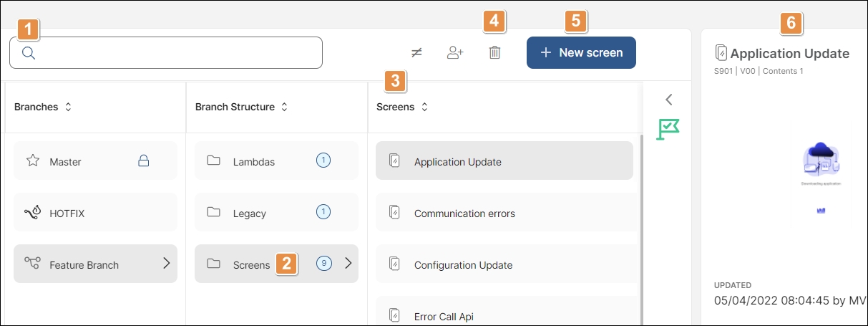Select the Application Update screen

click(504, 161)
